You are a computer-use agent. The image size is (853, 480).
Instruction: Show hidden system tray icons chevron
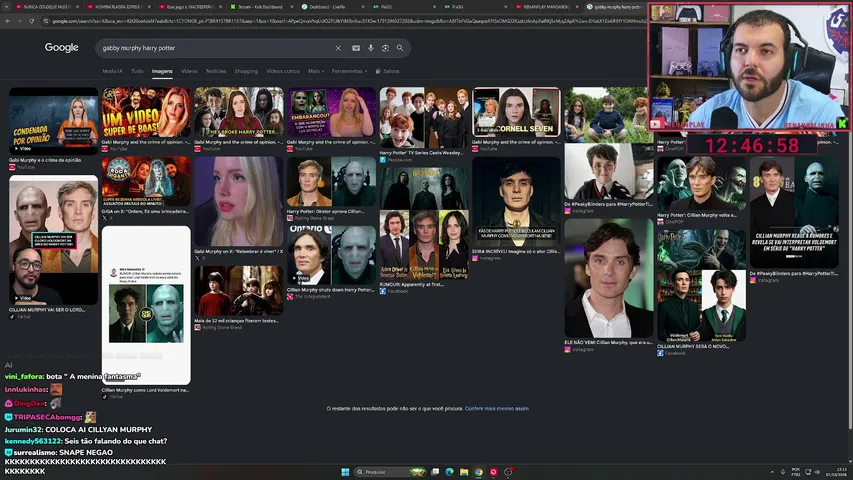click(771, 472)
